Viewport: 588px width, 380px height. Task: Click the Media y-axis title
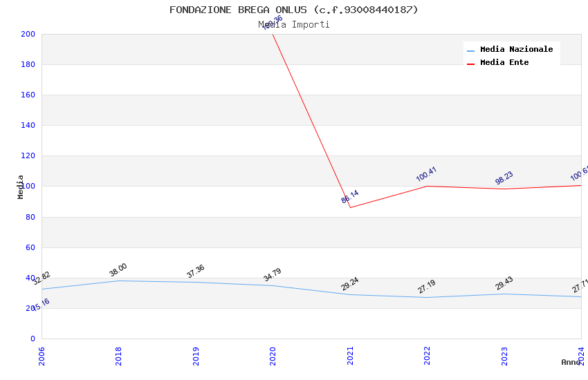pos(20,187)
